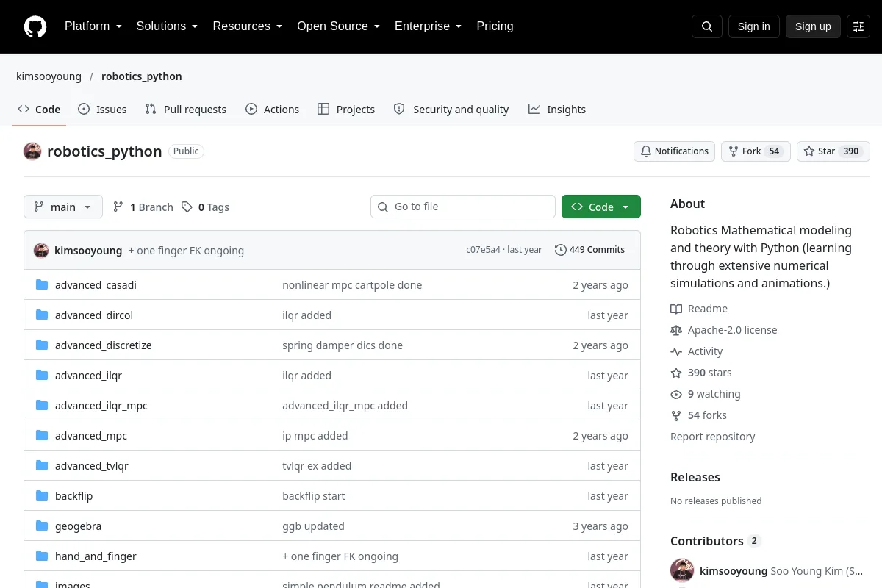The height and width of the screenshot is (588, 882).
Task: Open commit hash c07e5a4 link
Action: [x=483, y=250]
